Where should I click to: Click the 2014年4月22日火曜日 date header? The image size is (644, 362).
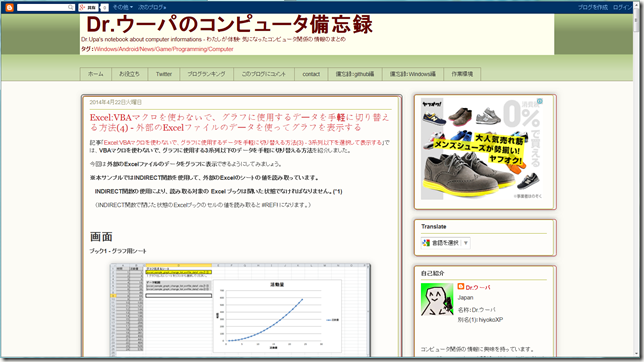click(115, 102)
